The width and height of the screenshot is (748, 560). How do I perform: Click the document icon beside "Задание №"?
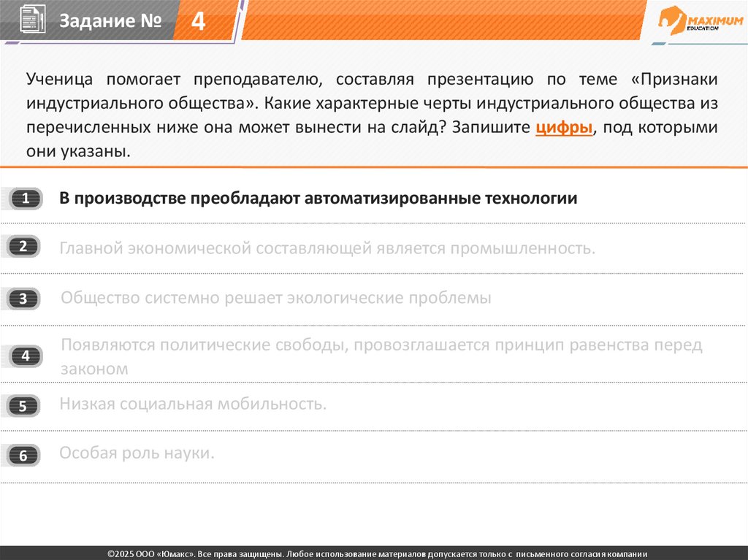(33, 19)
